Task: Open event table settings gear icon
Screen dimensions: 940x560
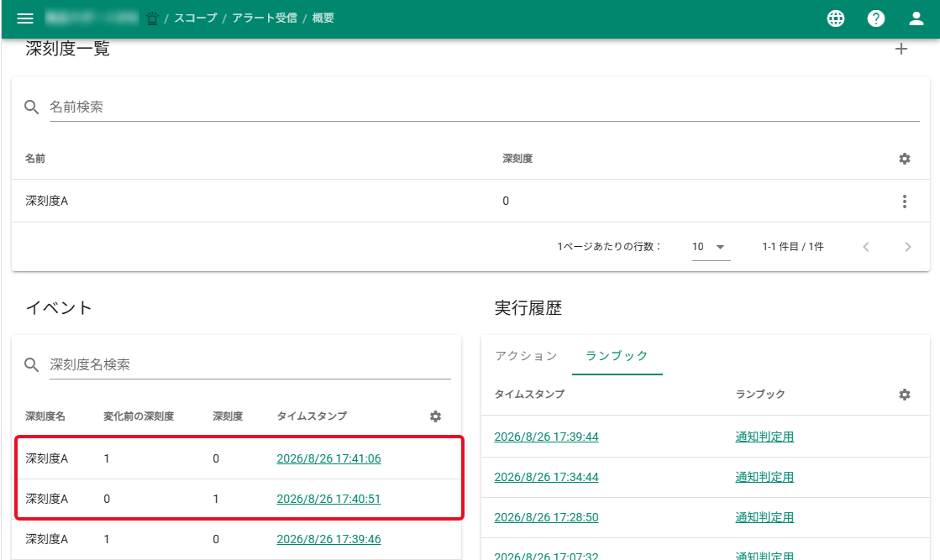Action: (436, 416)
